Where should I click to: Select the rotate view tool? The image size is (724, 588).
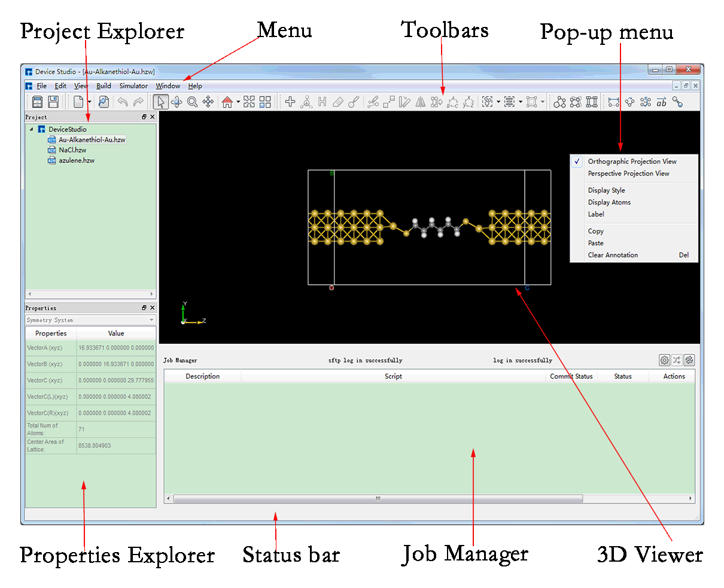[x=177, y=102]
